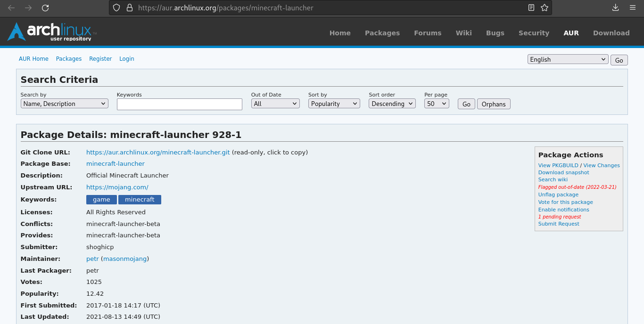
Task: Open the Wiki navigation item
Action: (x=463, y=33)
